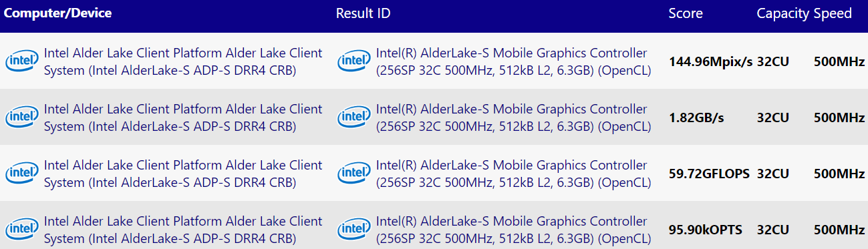Image resolution: width=868 pixels, height=249 pixels.
Task: Click Intel logo beside 95.90kOPTS row's device
Action: [x=22, y=230]
